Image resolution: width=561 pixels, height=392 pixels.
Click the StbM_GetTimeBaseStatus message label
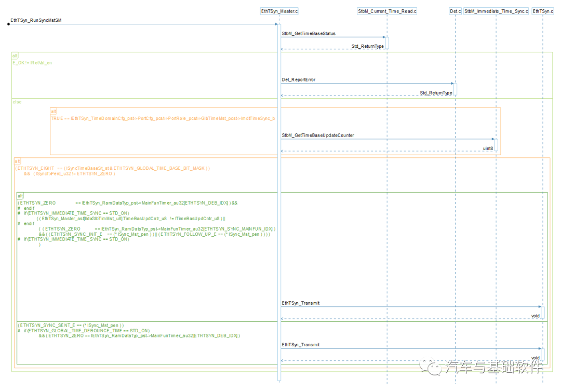click(x=309, y=34)
